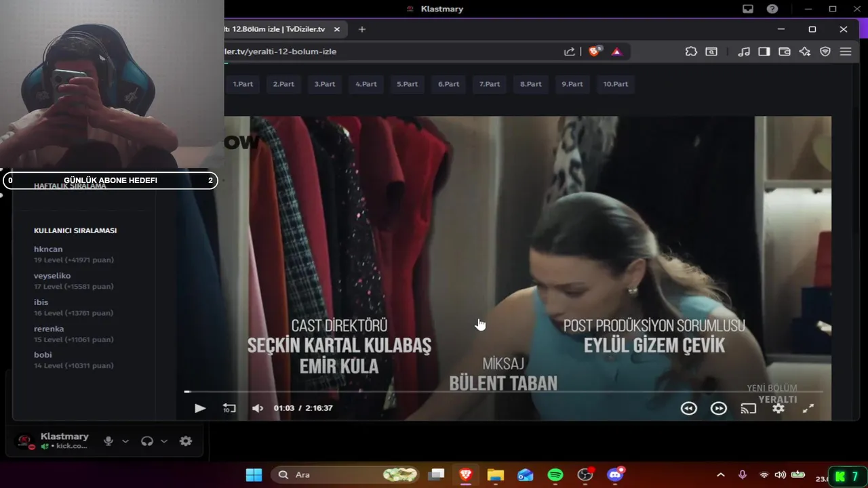The width and height of the screenshot is (868, 488).
Task: Open browser extensions puzzle icon
Action: [x=691, y=52]
